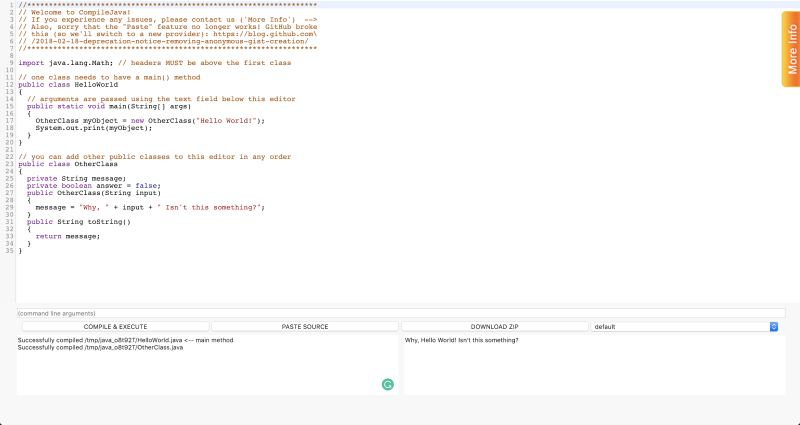Place cursor on 'import java.lang.Math;' line
The height and width of the screenshot is (425, 800).
[155, 63]
